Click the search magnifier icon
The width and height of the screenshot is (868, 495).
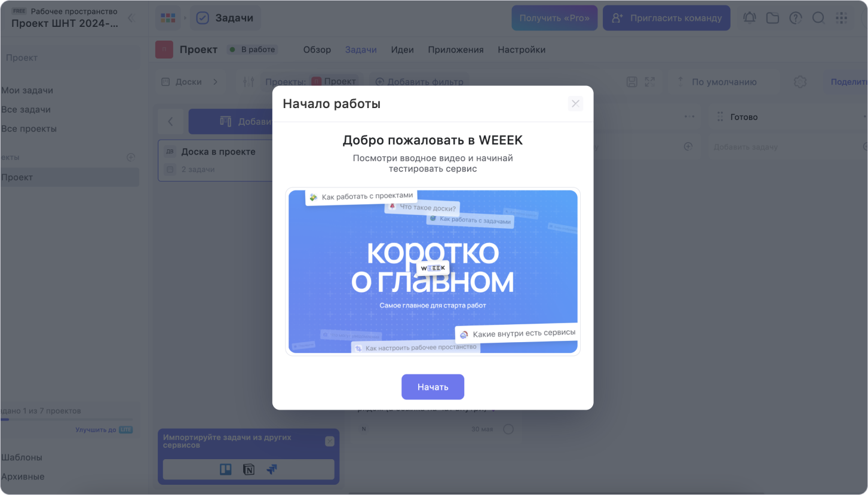818,18
